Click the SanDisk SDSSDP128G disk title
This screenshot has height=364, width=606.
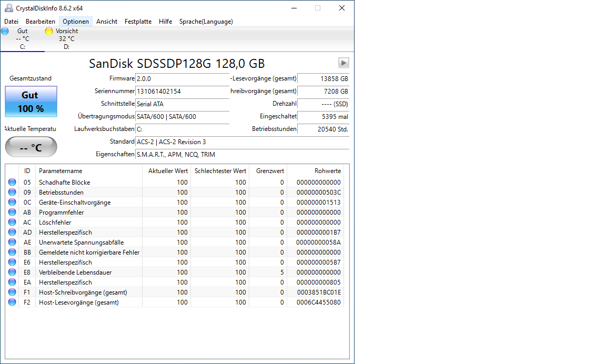pos(177,63)
